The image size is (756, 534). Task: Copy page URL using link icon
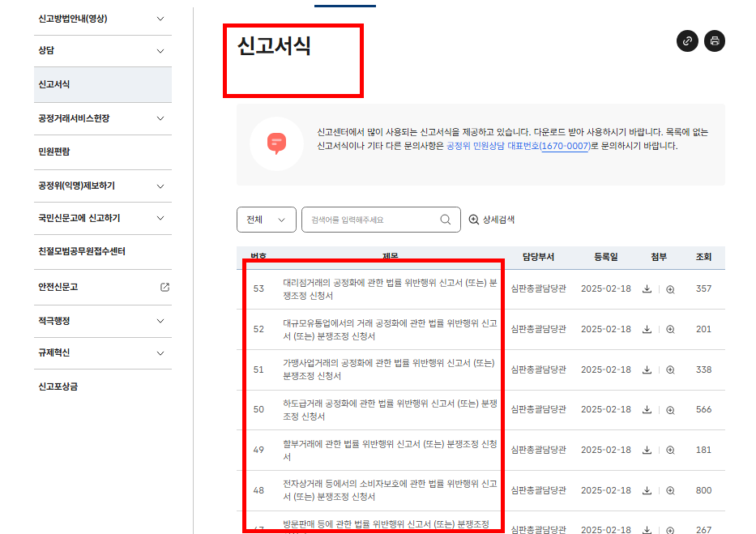pos(687,41)
